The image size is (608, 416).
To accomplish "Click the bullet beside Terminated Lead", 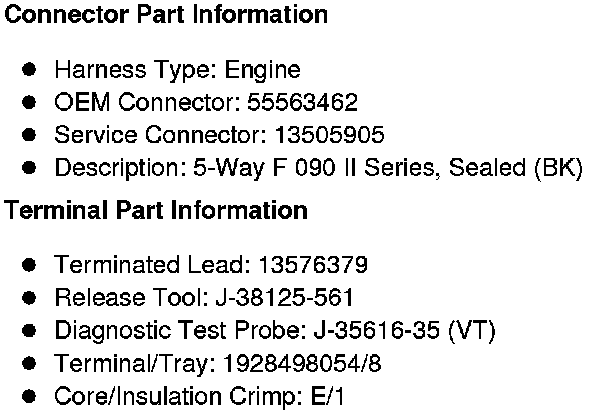I will (30, 265).
